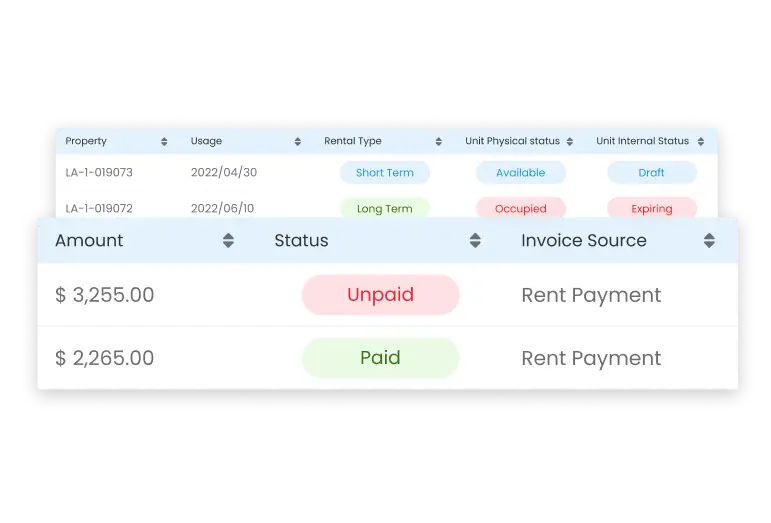
Task: Select the Long Term rental tag
Action: point(384,208)
